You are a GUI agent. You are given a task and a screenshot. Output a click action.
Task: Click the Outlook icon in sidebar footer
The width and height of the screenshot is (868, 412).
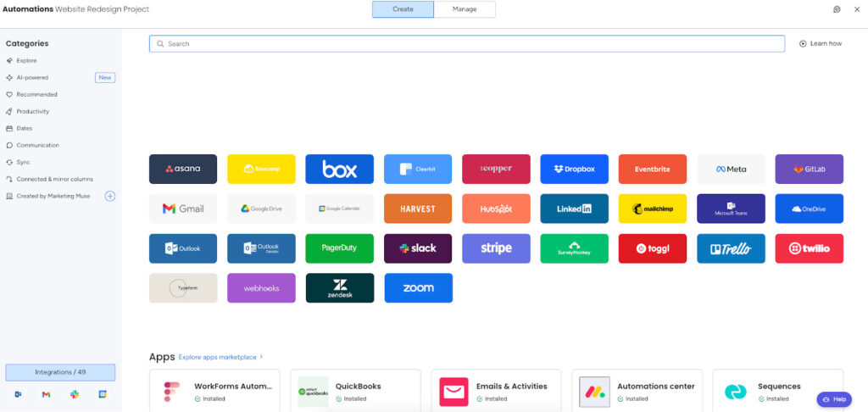click(18, 394)
